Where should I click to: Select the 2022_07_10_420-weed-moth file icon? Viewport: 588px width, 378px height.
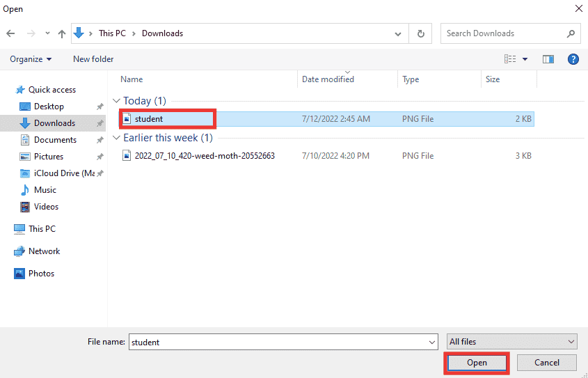[127, 156]
